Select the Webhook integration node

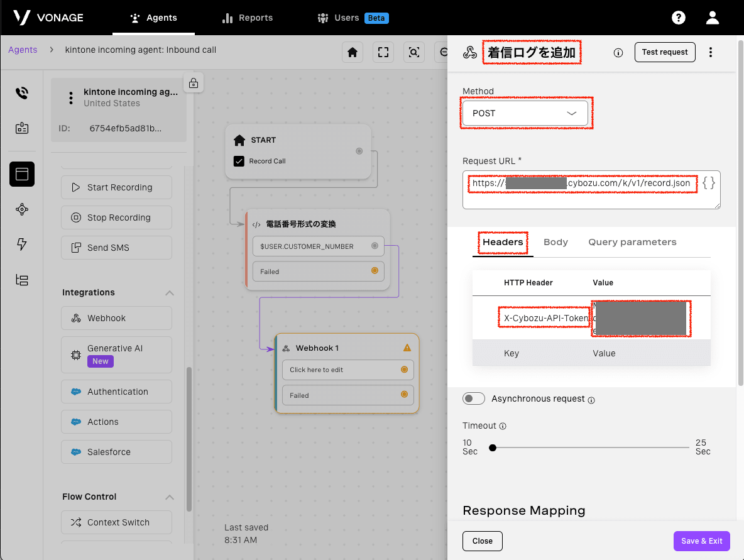click(x=116, y=318)
